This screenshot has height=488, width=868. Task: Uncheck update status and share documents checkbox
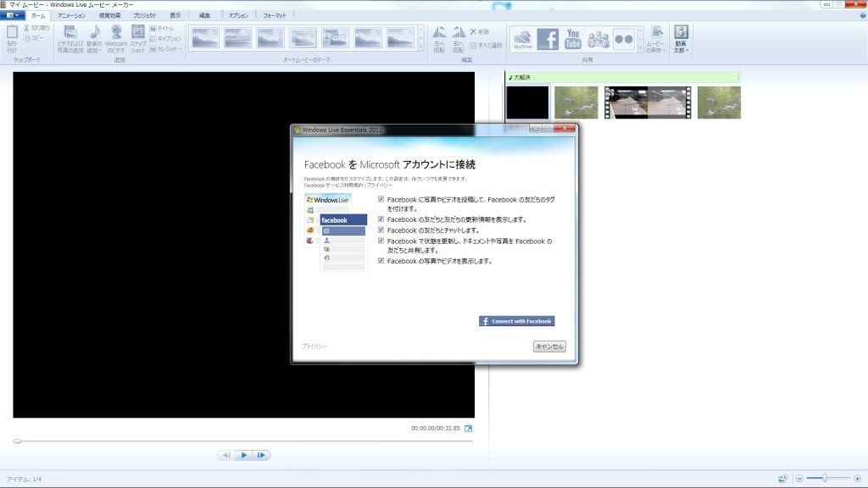point(381,241)
